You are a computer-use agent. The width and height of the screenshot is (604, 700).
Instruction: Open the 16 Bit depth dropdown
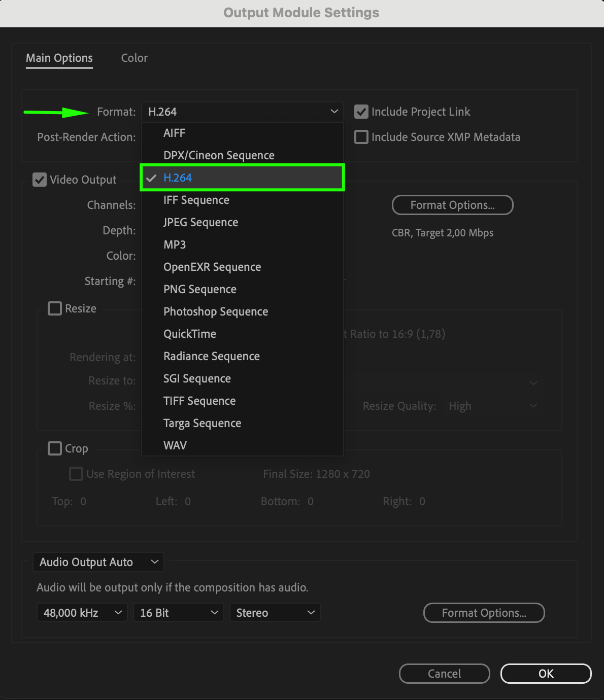point(178,613)
